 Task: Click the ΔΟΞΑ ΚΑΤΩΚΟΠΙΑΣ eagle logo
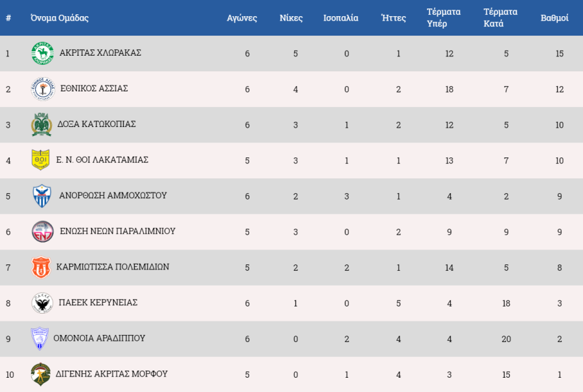[x=41, y=124]
